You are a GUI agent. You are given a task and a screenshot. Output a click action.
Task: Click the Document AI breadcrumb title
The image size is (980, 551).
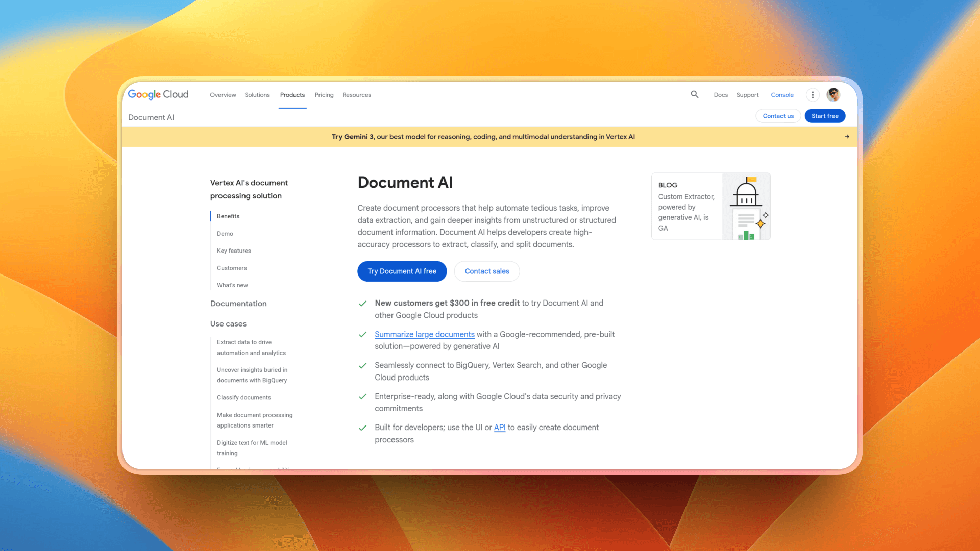click(151, 117)
